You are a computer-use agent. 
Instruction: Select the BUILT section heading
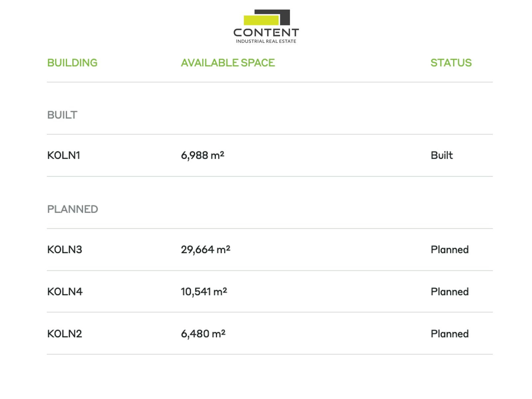pos(62,115)
